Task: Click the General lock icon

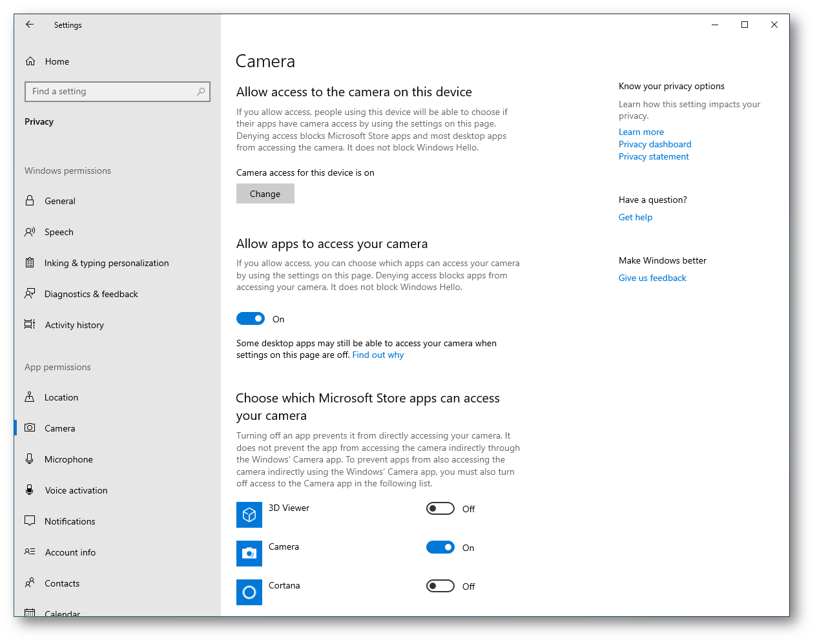Action: click(30, 200)
